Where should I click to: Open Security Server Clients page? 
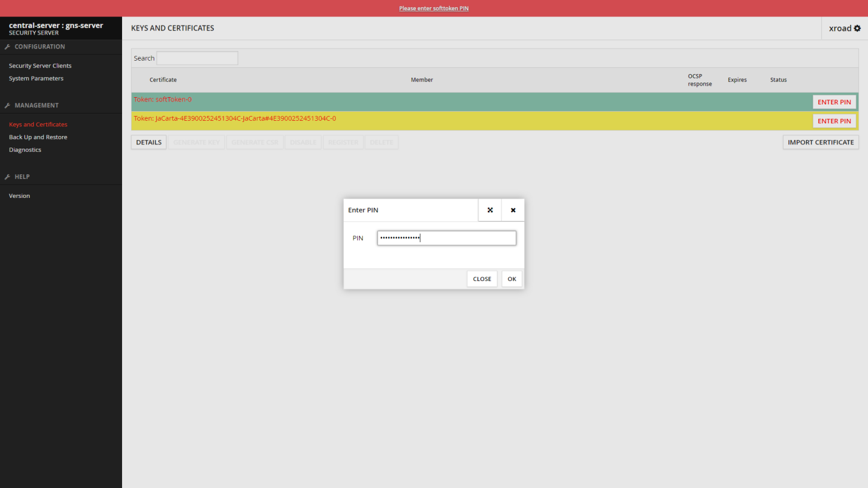coord(40,66)
